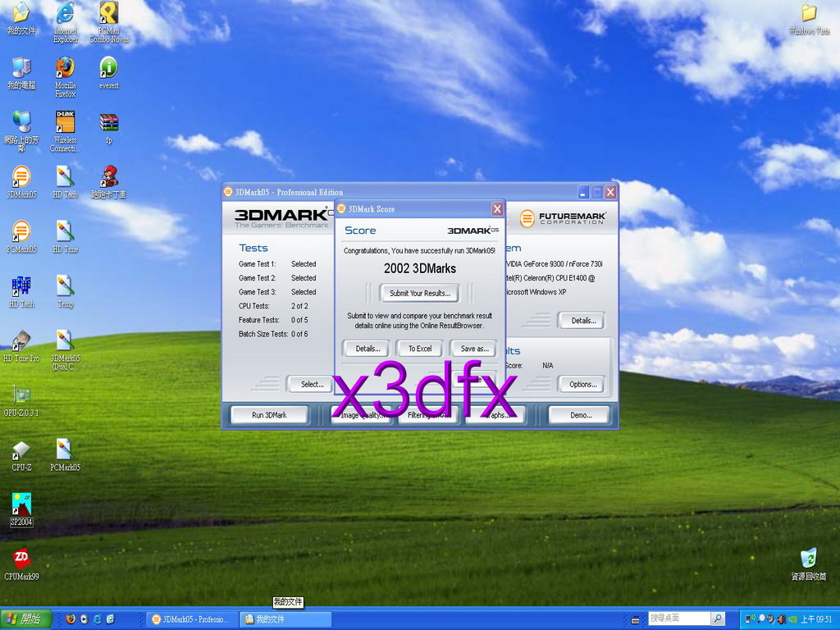Open the D-Link Wireless Connection shortcut
This screenshot has height=630, width=840.
coord(66,131)
